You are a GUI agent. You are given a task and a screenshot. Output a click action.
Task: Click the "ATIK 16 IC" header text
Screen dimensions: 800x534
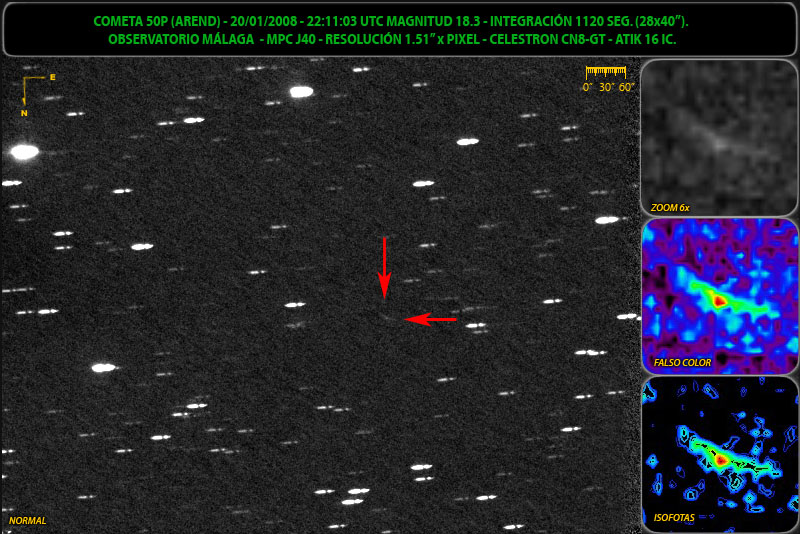point(645,39)
